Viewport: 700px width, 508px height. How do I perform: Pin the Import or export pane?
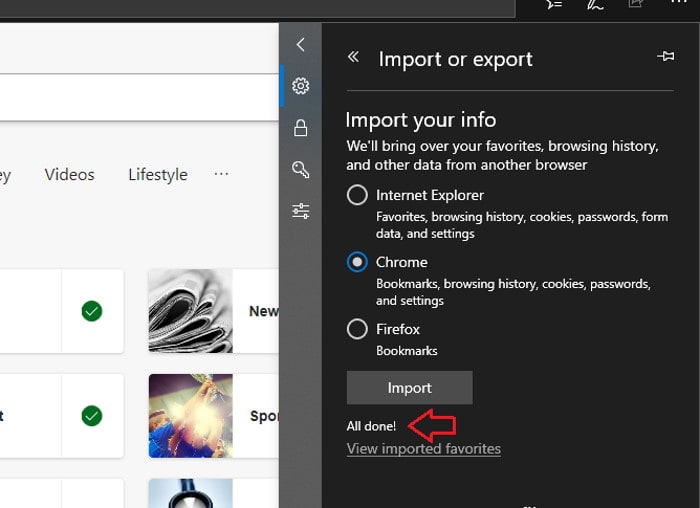coord(666,56)
